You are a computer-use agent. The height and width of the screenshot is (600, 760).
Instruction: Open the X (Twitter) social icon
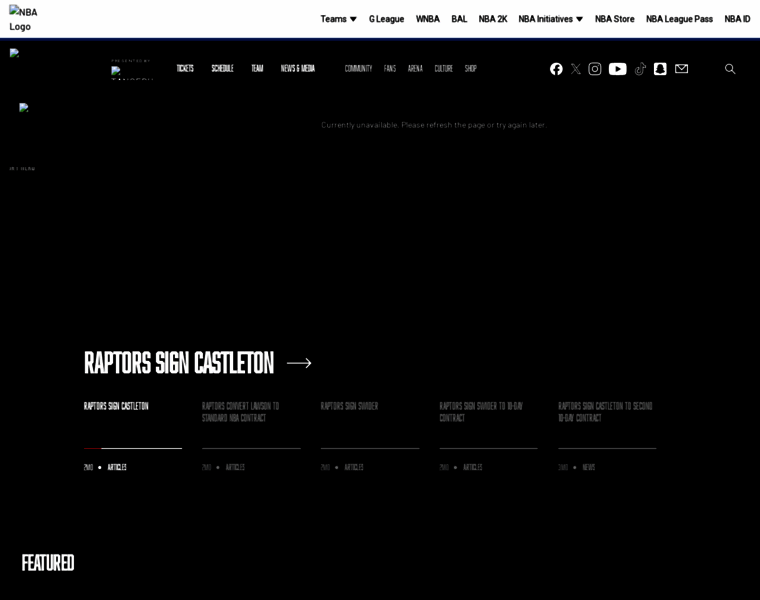pyautogui.click(x=575, y=69)
